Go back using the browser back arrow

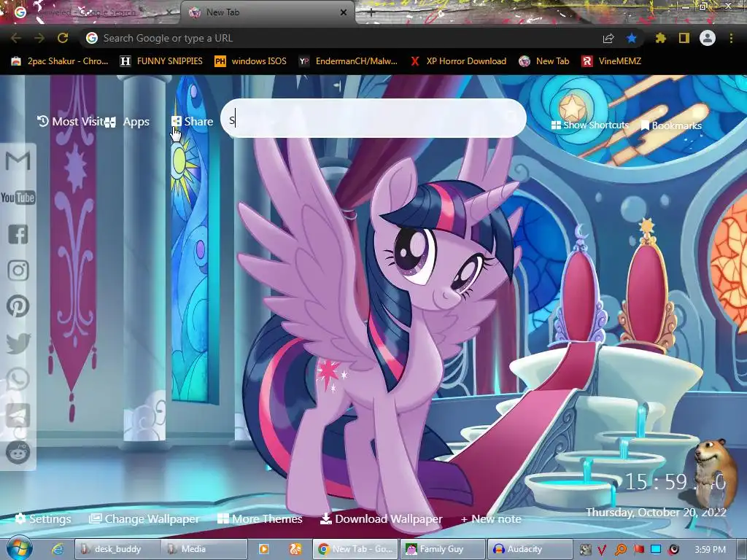click(16, 38)
